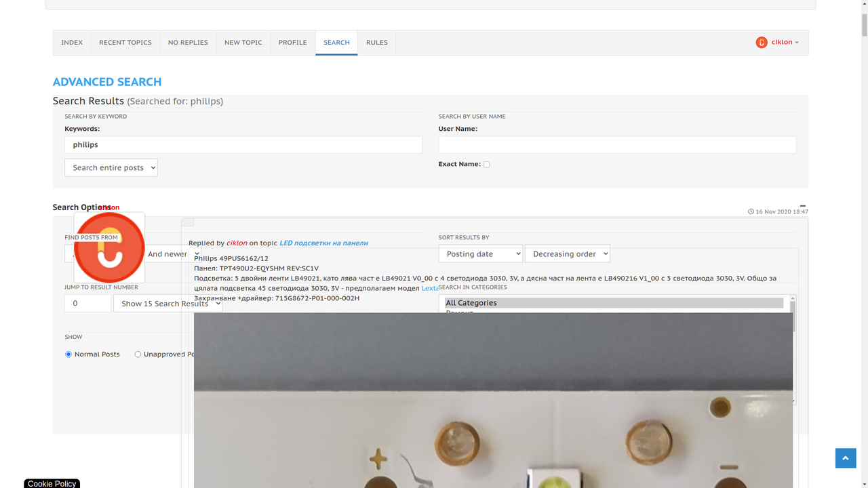Open the 'Posting date' sort dropdown
The image size is (868, 488).
pyautogui.click(x=481, y=254)
